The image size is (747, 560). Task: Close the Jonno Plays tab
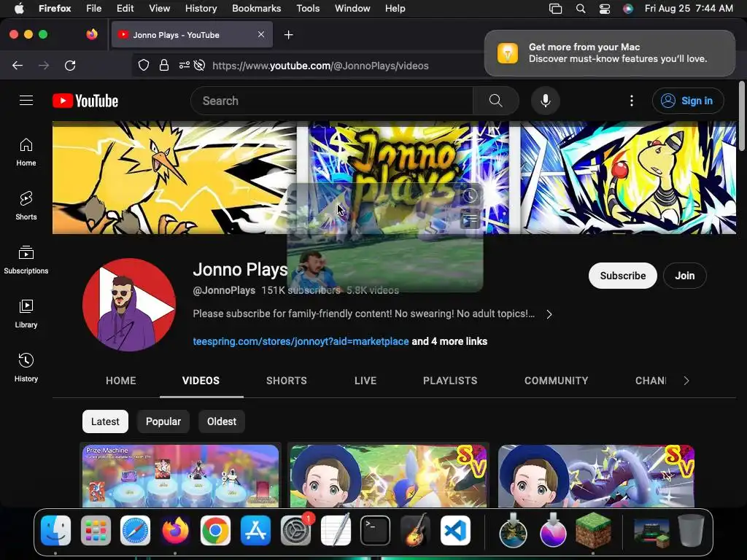click(x=261, y=34)
